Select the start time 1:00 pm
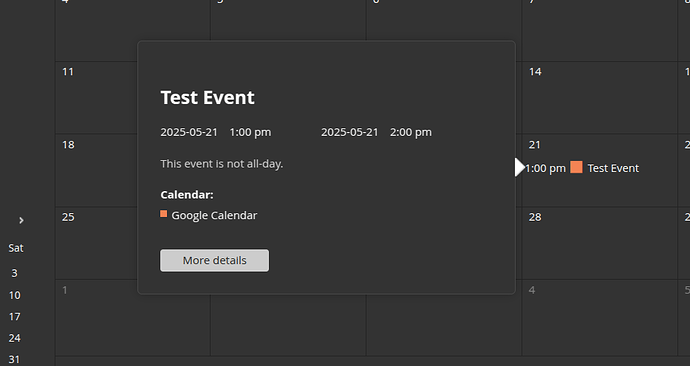The width and height of the screenshot is (690, 366). (x=250, y=132)
